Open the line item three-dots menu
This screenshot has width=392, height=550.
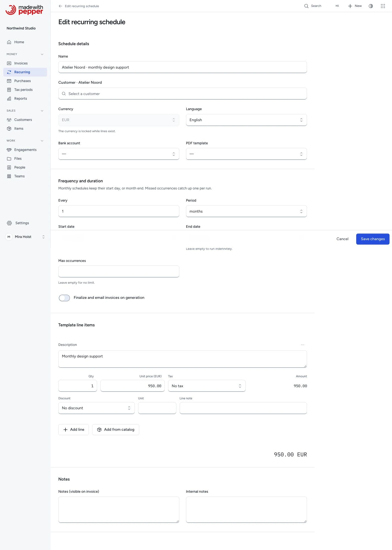[303, 345]
